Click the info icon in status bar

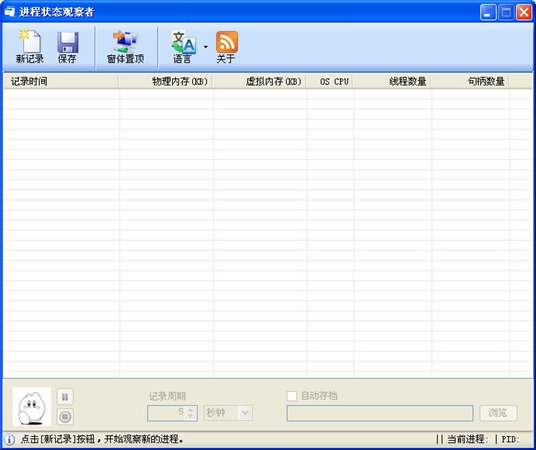click(9, 439)
